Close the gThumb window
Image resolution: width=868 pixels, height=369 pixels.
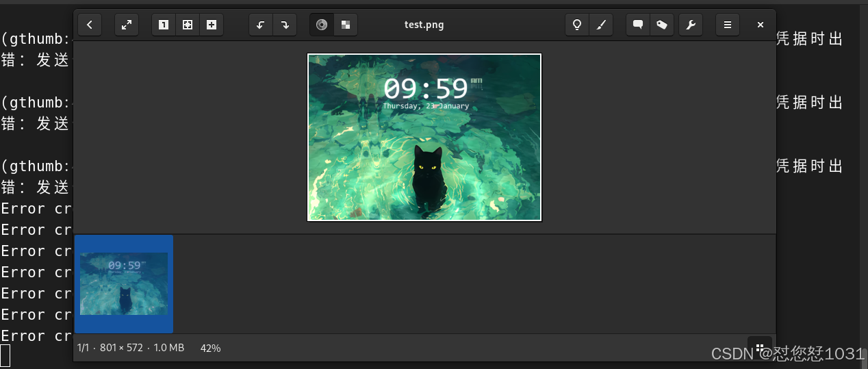pyautogui.click(x=761, y=25)
